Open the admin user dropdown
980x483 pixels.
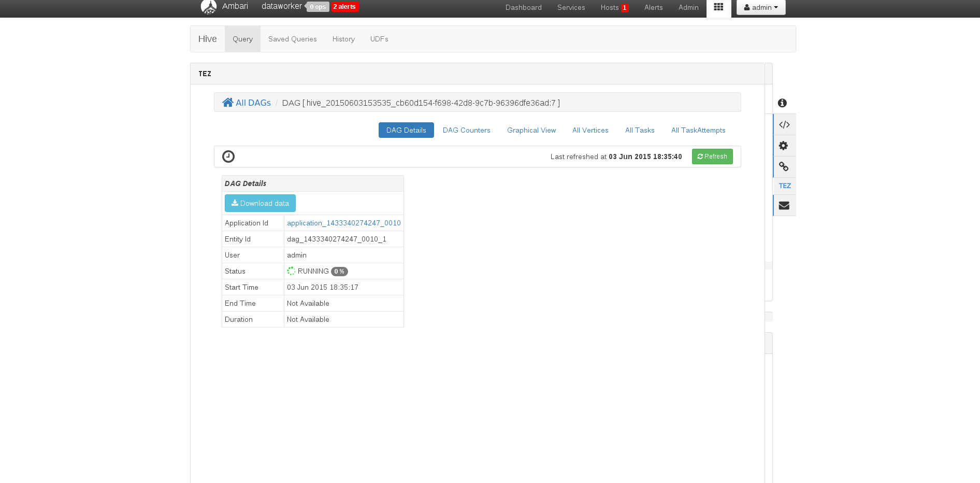(761, 7)
